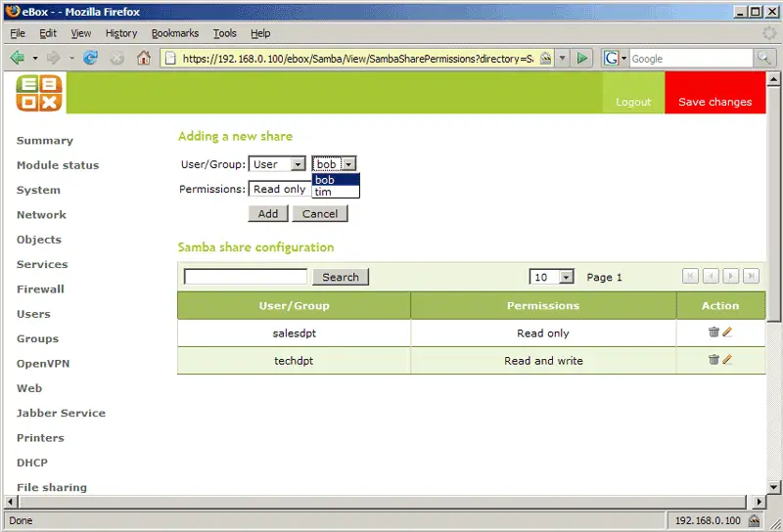Viewport: 783px width, 532px height.
Task: Go to home page via house icon
Action: (x=144, y=58)
